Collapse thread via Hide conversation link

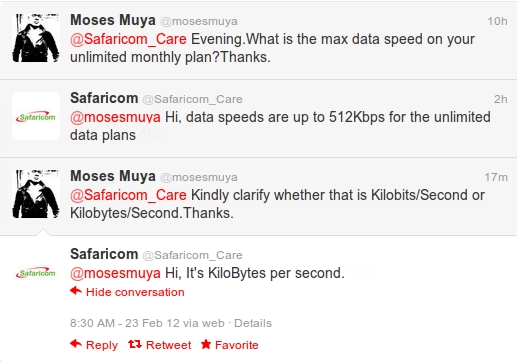(x=135, y=292)
